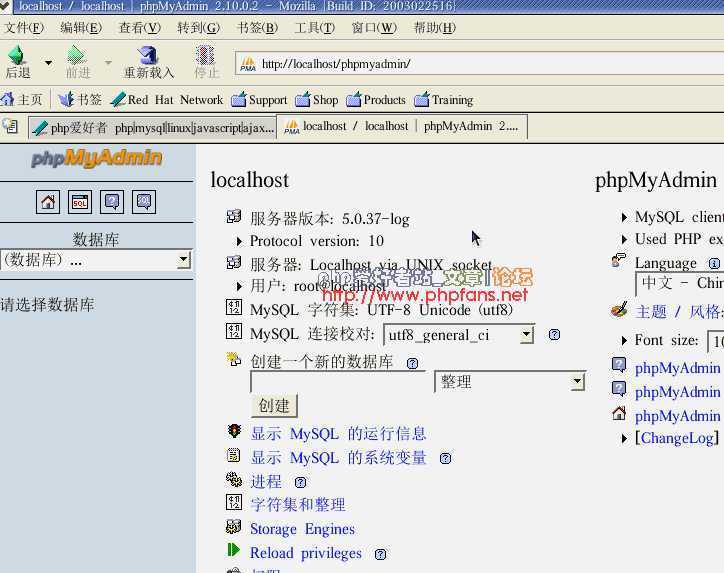Viewport: 724px width, 573px height.
Task: Click help icon next to Reload privileges
Action: click(380, 554)
